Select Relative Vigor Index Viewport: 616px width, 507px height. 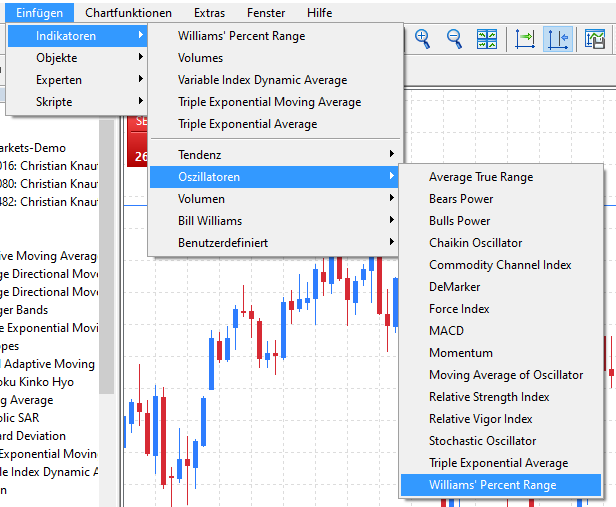point(501,419)
